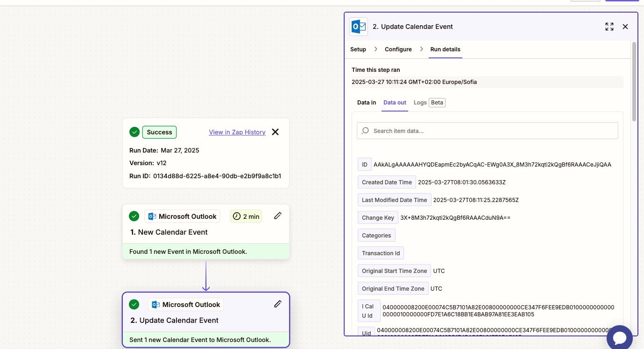Open the chat support bubble

[620, 338]
